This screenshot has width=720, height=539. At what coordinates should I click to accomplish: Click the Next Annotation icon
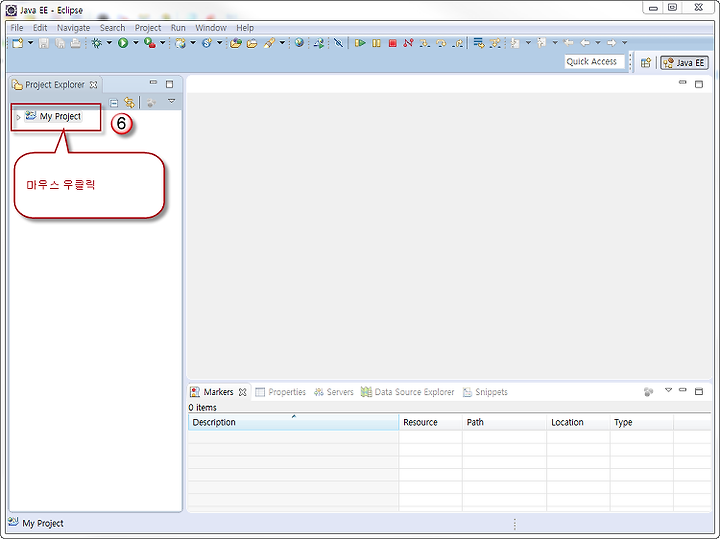[x=515, y=43]
